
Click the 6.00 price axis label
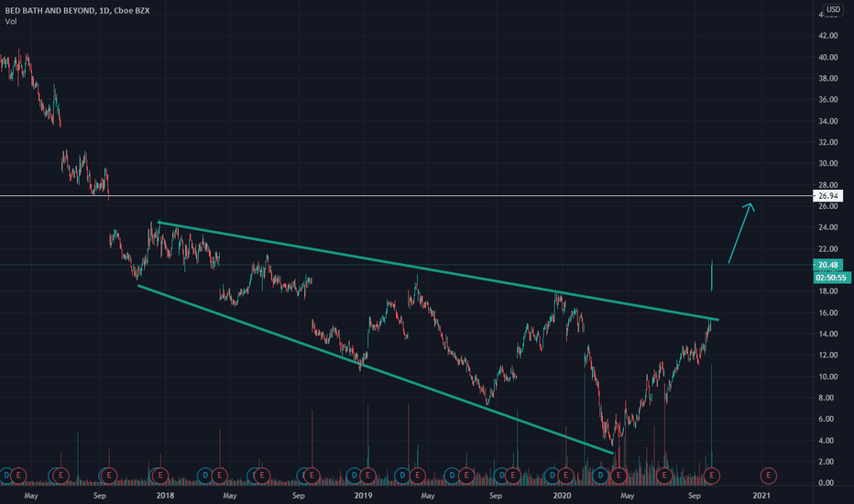pyautogui.click(x=827, y=419)
